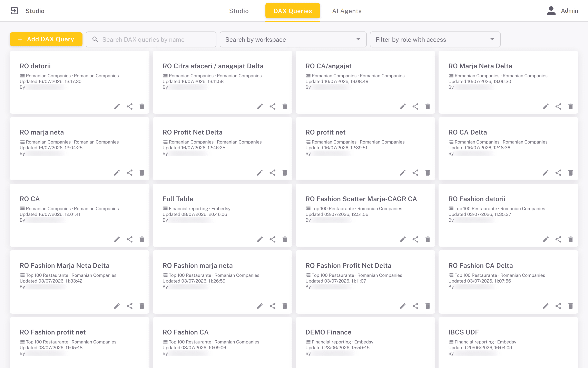
Task: Delete the RO Fashion marja neta query
Action: (x=285, y=306)
